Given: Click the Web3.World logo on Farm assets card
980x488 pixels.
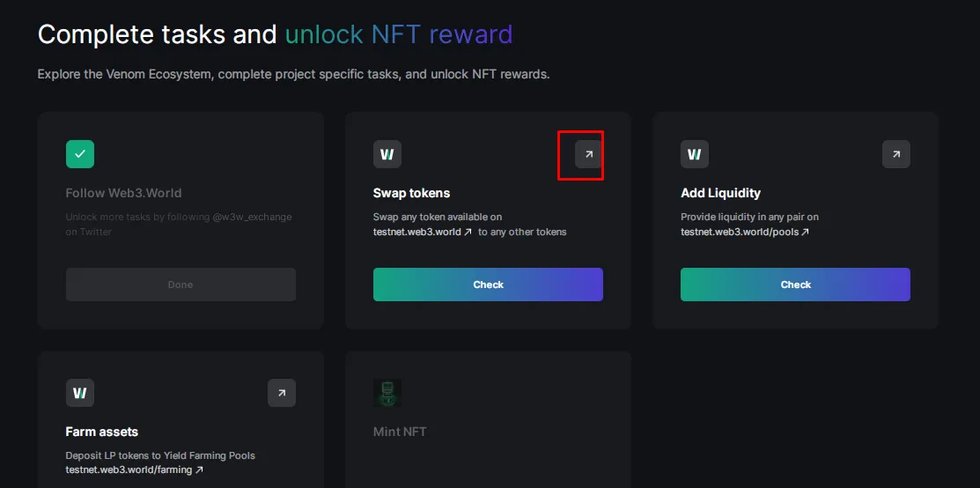Looking at the screenshot, I should [x=80, y=393].
